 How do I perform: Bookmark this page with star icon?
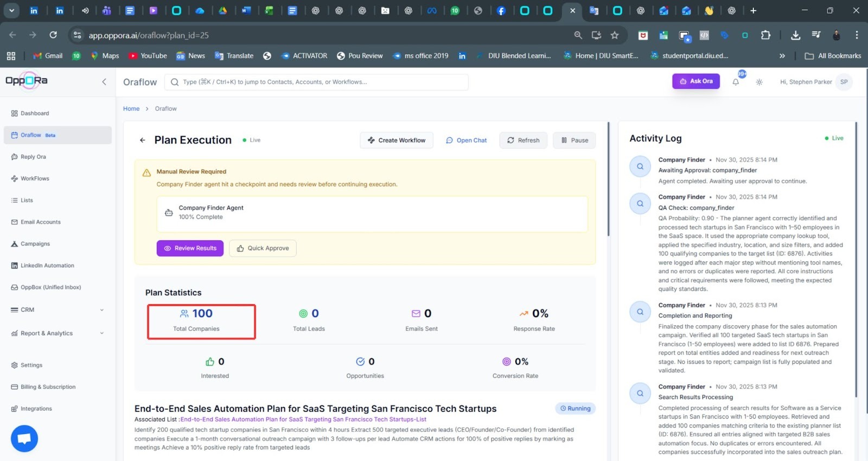615,35
